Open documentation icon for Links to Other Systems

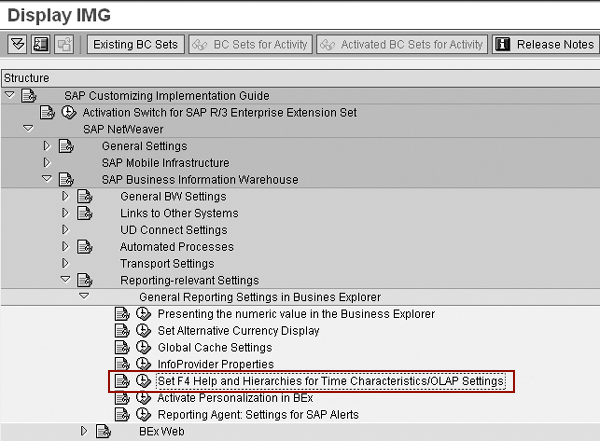(x=85, y=213)
